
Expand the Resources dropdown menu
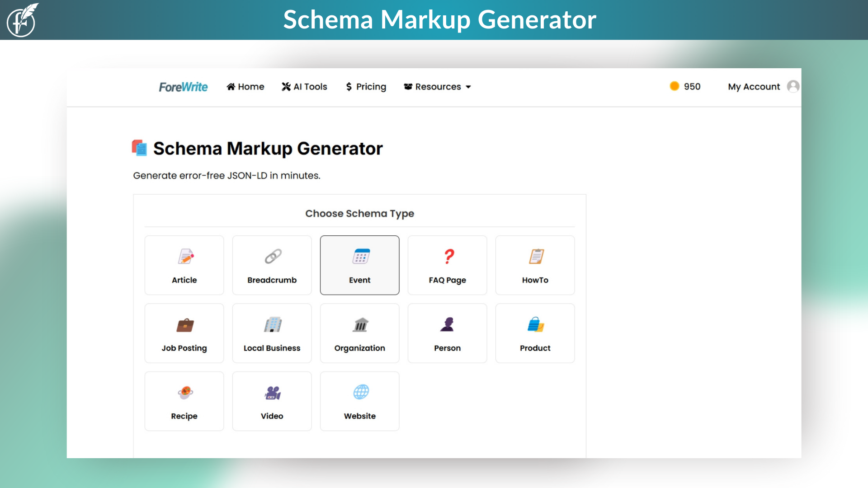[437, 87]
